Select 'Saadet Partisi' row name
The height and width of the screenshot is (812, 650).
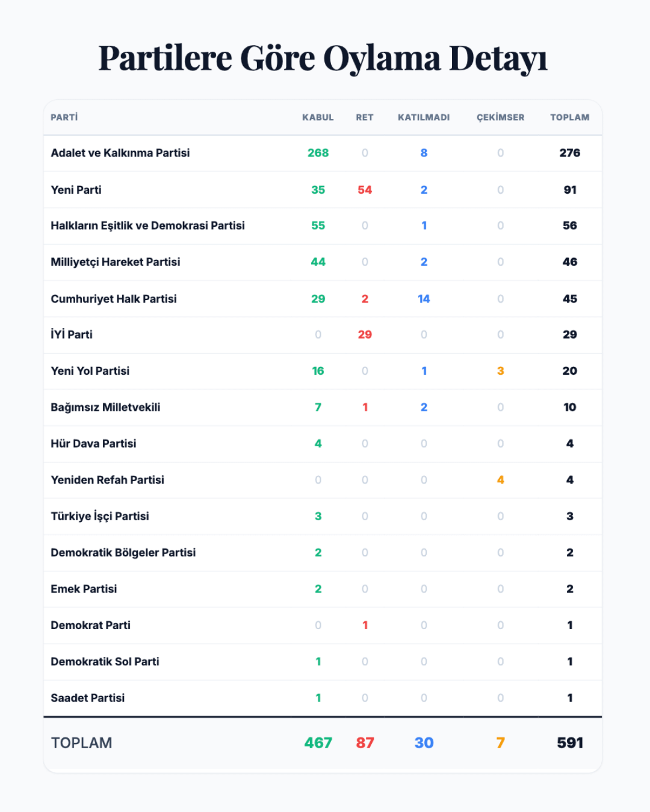click(x=87, y=698)
